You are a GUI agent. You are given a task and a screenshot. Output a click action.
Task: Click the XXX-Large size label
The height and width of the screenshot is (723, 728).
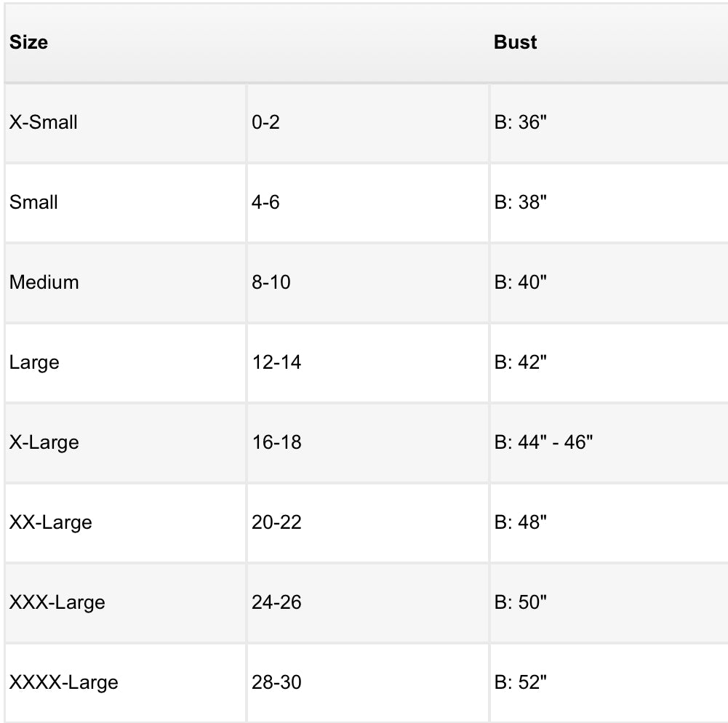[x=57, y=602]
